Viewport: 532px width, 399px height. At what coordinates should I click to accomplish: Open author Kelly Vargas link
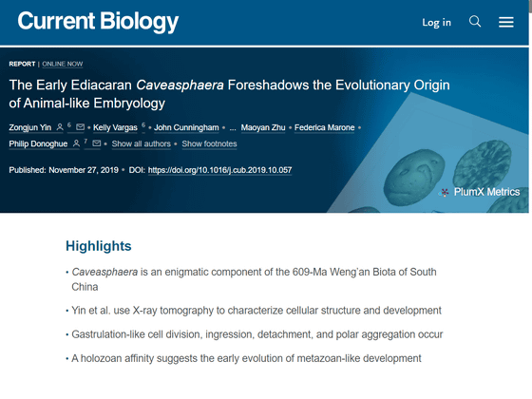(x=115, y=127)
